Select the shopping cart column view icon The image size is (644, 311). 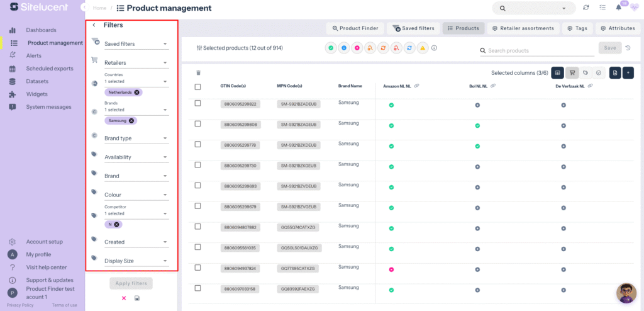(572, 73)
